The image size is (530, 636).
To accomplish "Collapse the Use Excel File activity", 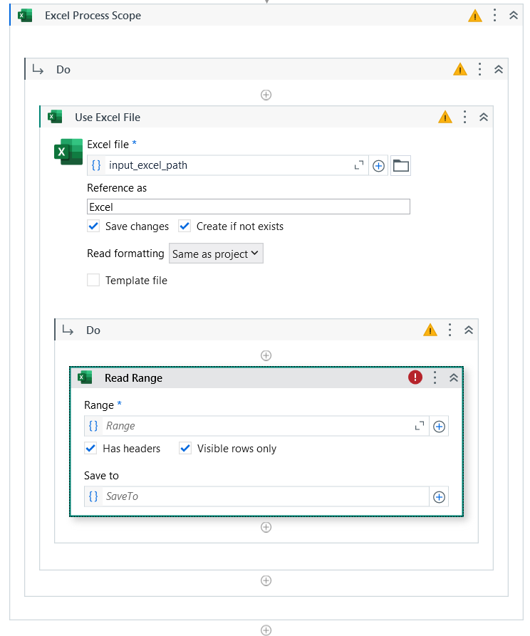I will 483,117.
